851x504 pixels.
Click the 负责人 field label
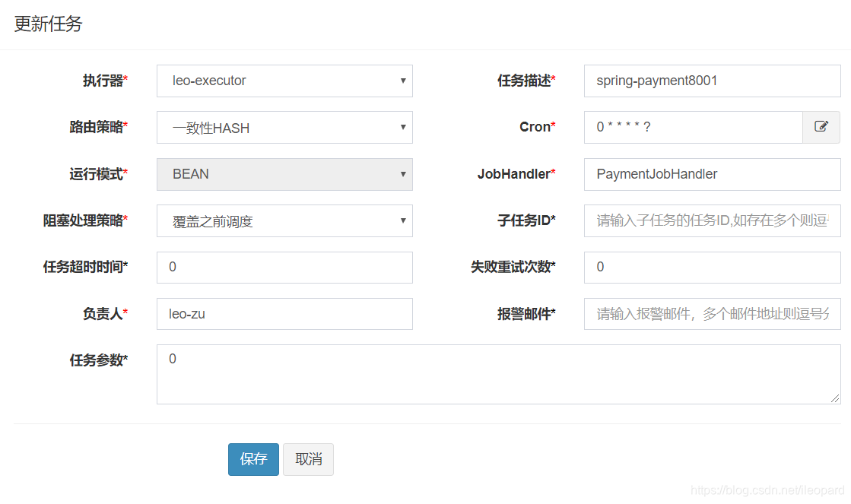(x=105, y=314)
